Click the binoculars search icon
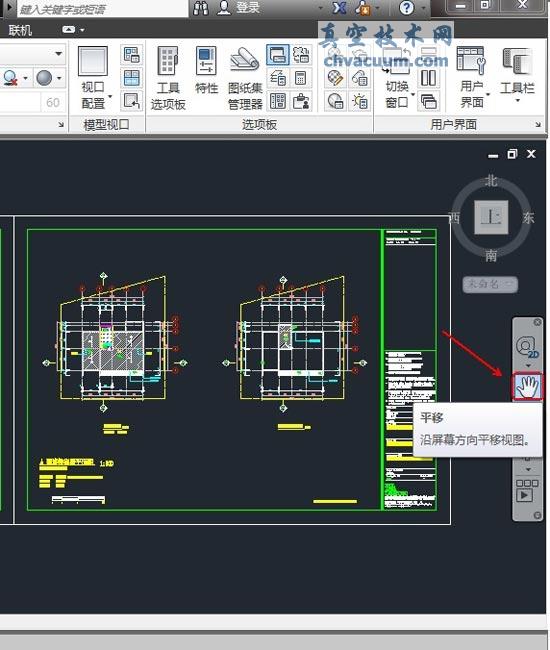Image resolution: width=550 pixels, height=650 pixels. point(201,8)
